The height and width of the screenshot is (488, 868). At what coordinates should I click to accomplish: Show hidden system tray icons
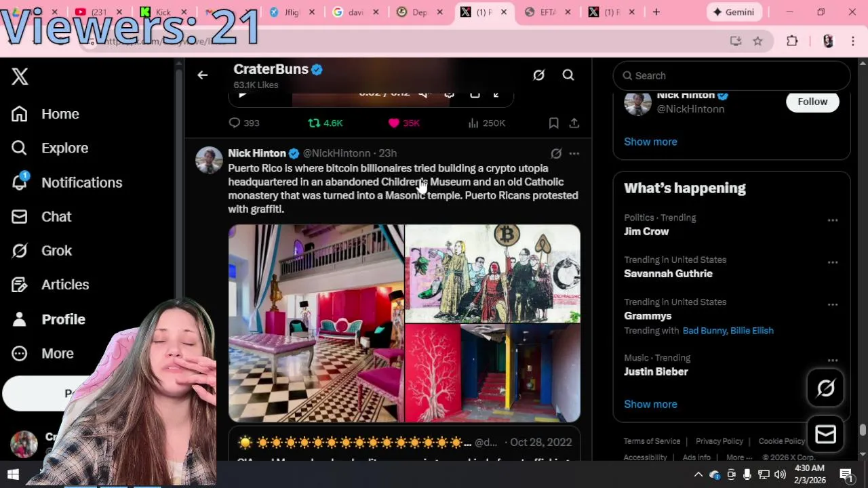click(x=698, y=474)
